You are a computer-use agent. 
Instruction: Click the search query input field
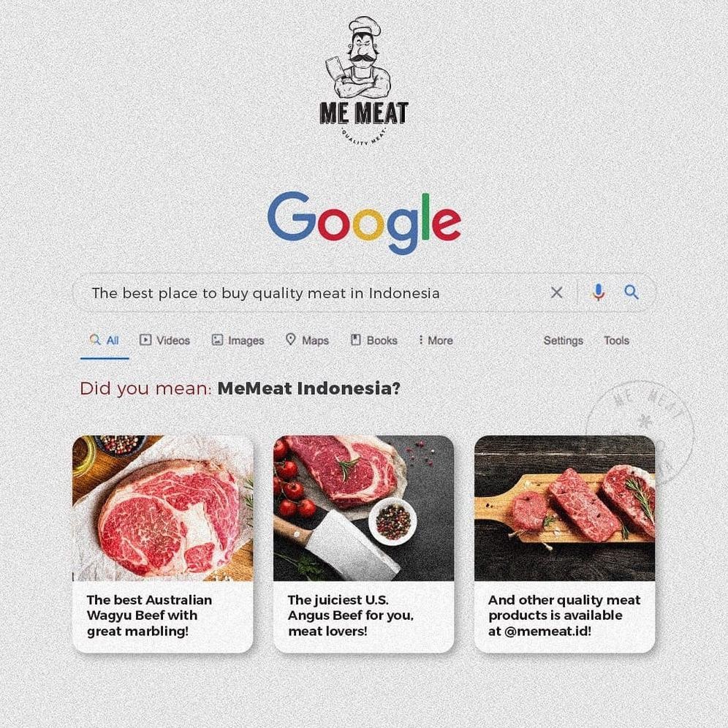[311, 292]
